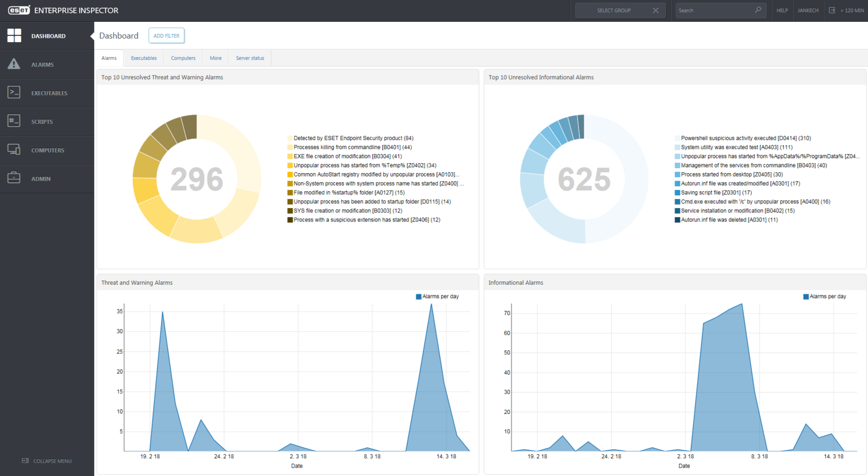Screen dimensions: 868x476
Task: Click the color swatch for 'Saving script file'
Action: click(x=679, y=192)
